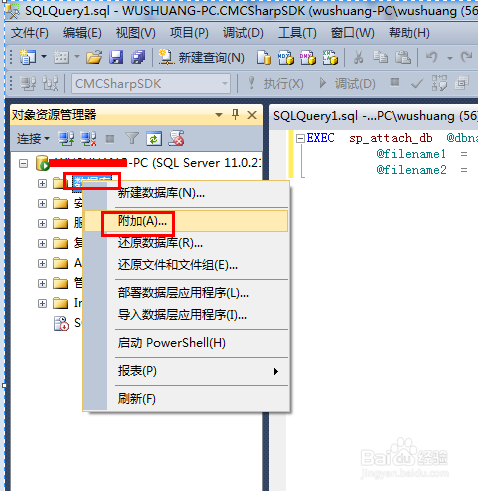Open the 窗口(W) menu
478x491 pixels.
[x=353, y=33]
